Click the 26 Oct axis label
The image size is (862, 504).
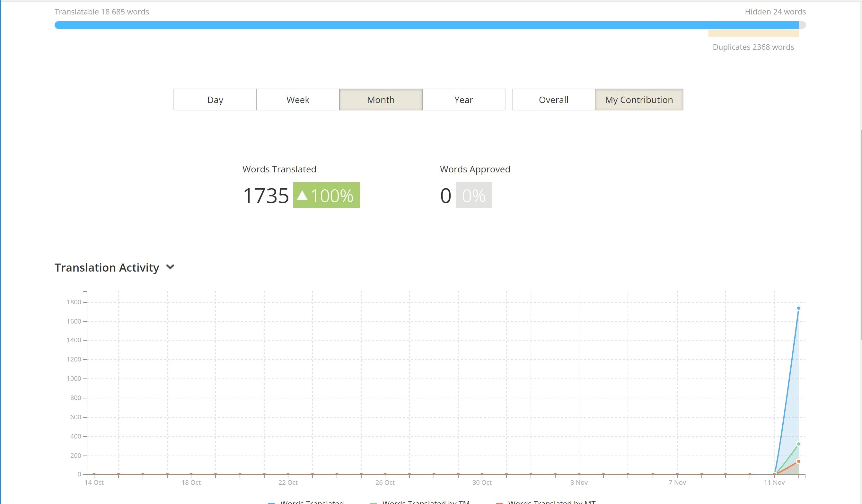(x=385, y=482)
